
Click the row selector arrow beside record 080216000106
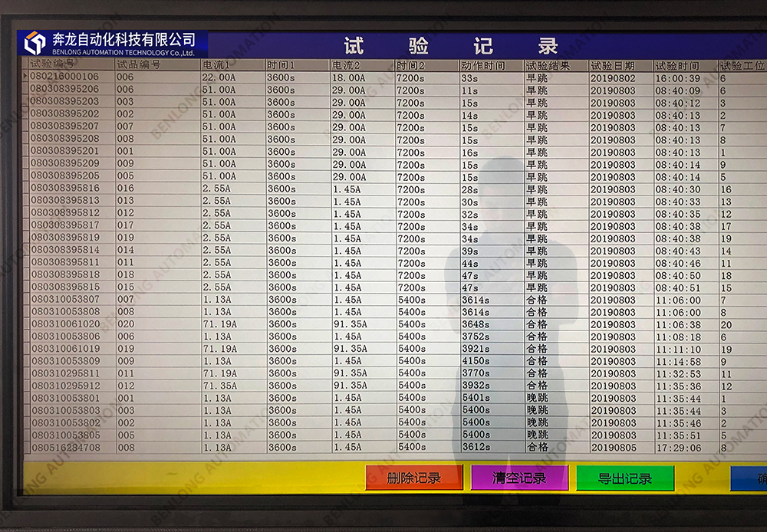[x=25, y=77]
